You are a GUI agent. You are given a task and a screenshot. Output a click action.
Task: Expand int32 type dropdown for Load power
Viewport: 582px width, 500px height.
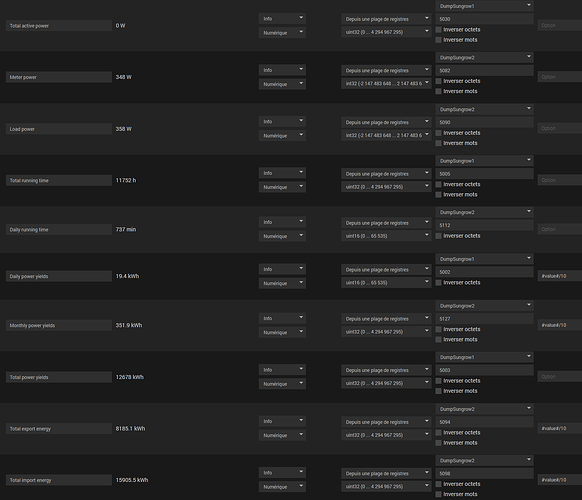tap(386, 135)
